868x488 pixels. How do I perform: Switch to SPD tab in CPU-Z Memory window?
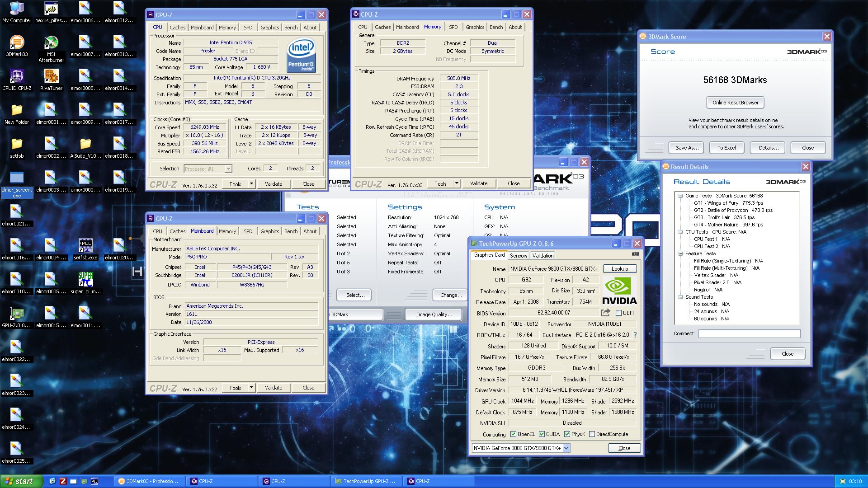coord(453,27)
